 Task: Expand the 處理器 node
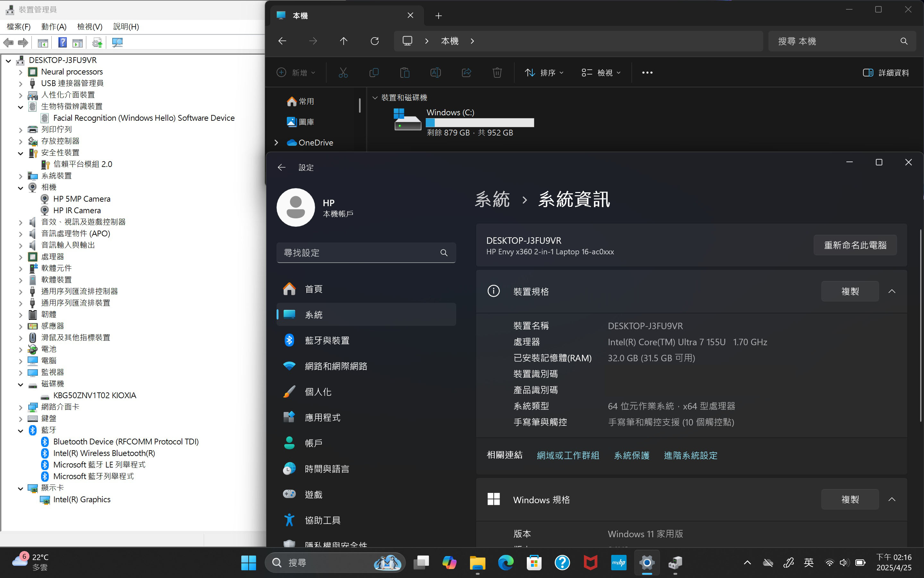coord(21,257)
